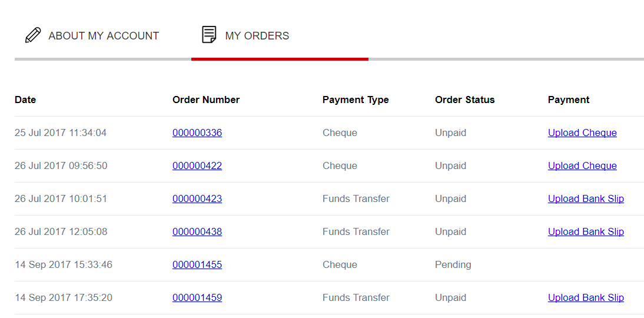Upload Cheque for order 000000422
Viewport: 644px width, 318px height.
point(582,165)
